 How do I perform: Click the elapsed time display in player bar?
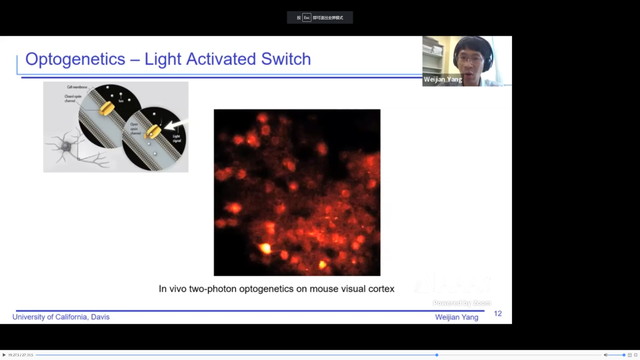pos(21,355)
